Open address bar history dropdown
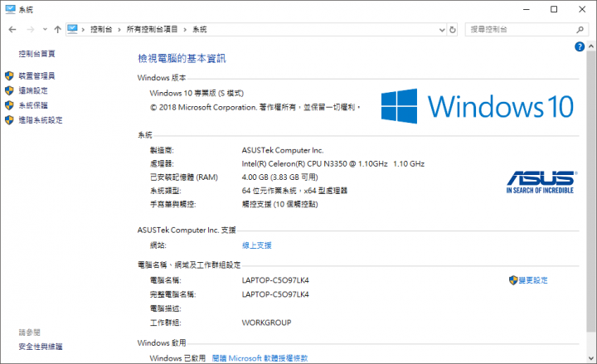Screen dimensions: 597x364 pos(442,30)
